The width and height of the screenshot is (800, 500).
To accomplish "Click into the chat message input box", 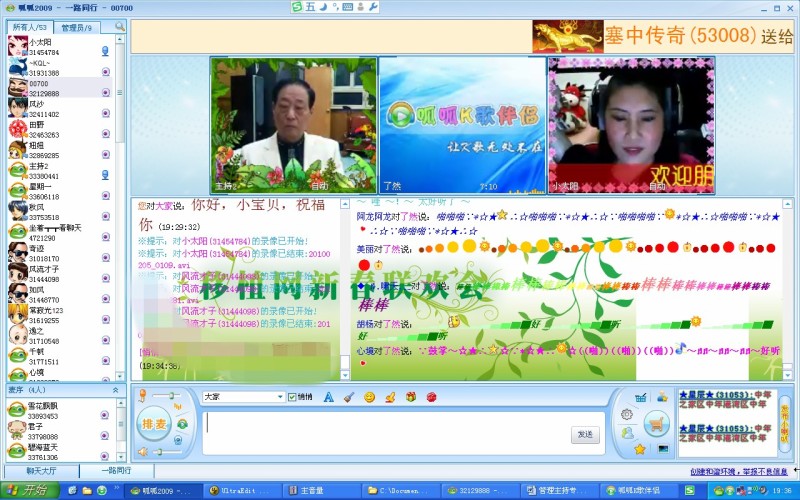I will pyautogui.click(x=388, y=433).
